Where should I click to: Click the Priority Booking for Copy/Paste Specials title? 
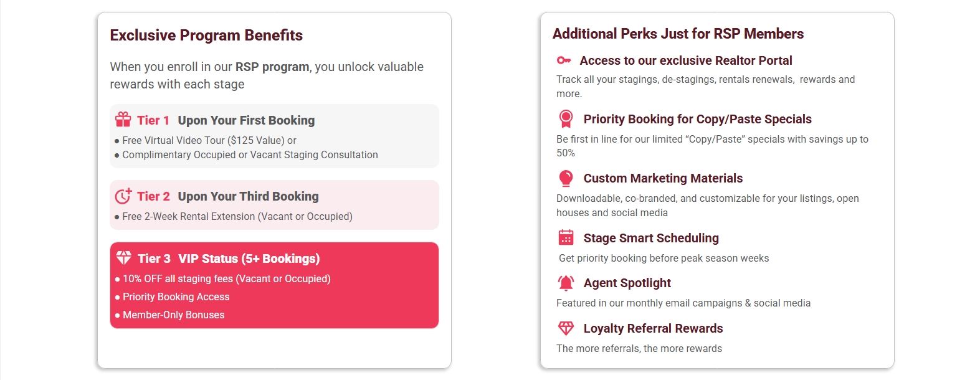point(698,119)
